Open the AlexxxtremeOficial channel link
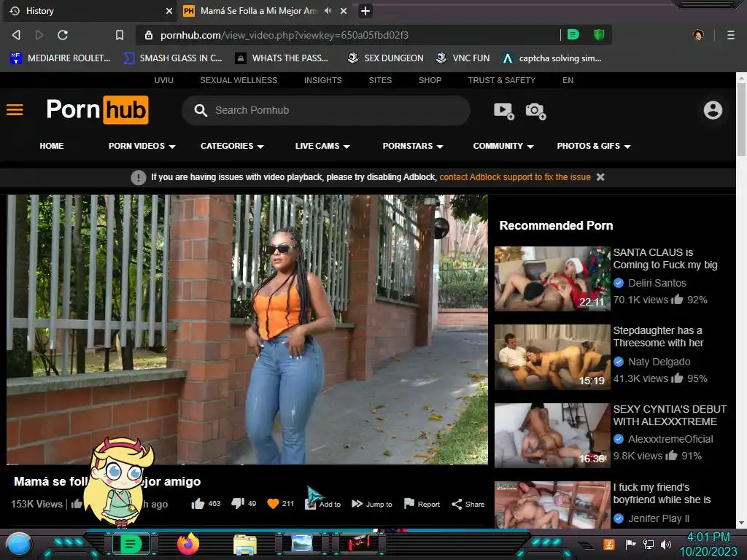The image size is (747, 560). click(670, 439)
